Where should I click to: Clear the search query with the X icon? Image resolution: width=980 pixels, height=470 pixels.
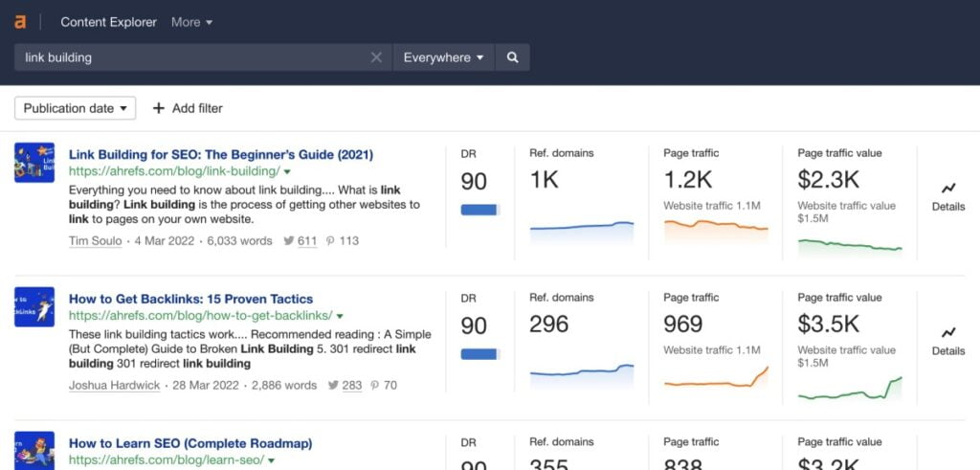[376, 57]
